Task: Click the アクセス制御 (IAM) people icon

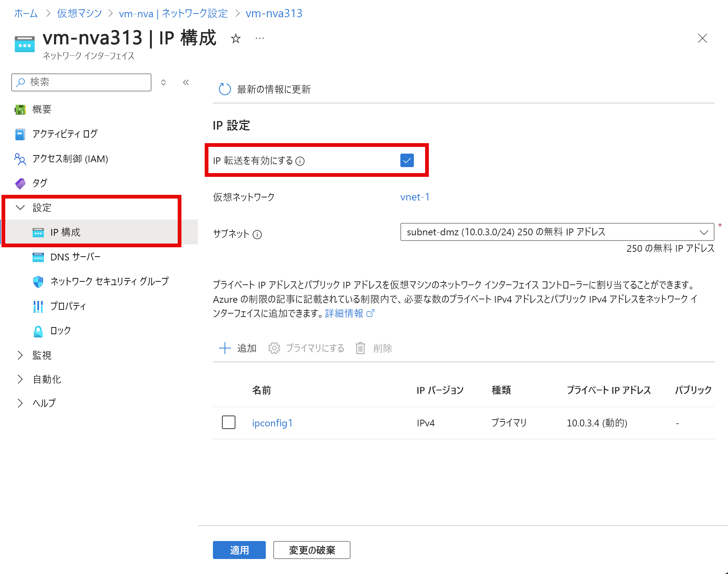Action: click(20, 159)
